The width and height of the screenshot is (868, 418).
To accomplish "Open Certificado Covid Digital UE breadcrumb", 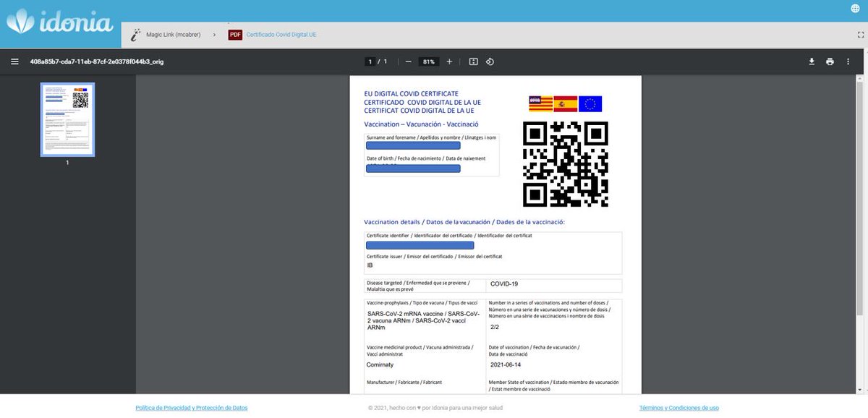I will tap(281, 34).
